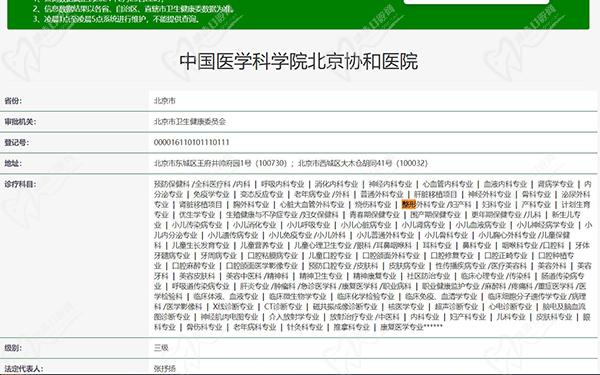Image resolution: width=600 pixels, height=375 pixels.
Task: Click the 口腔修复专业 entry
Action: point(452,256)
